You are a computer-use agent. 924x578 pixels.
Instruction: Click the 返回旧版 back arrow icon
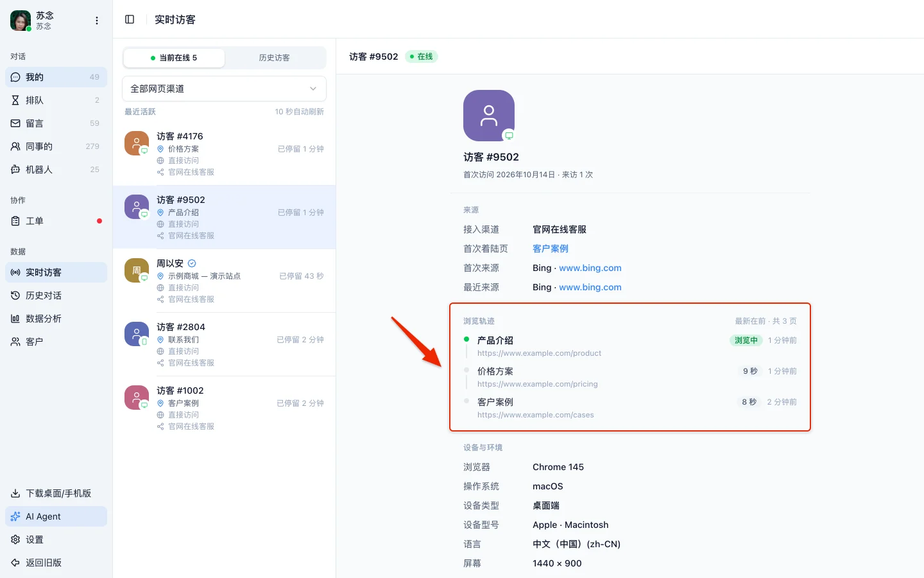point(15,563)
